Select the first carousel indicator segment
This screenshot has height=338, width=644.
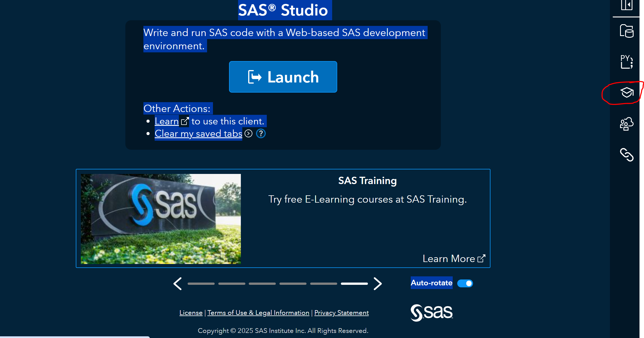pyautogui.click(x=201, y=284)
